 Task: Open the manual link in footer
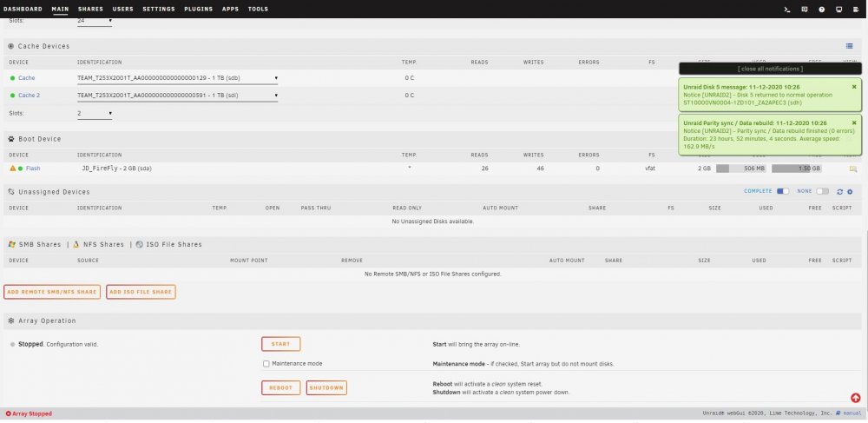pyautogui.click(x=852, y=413)
